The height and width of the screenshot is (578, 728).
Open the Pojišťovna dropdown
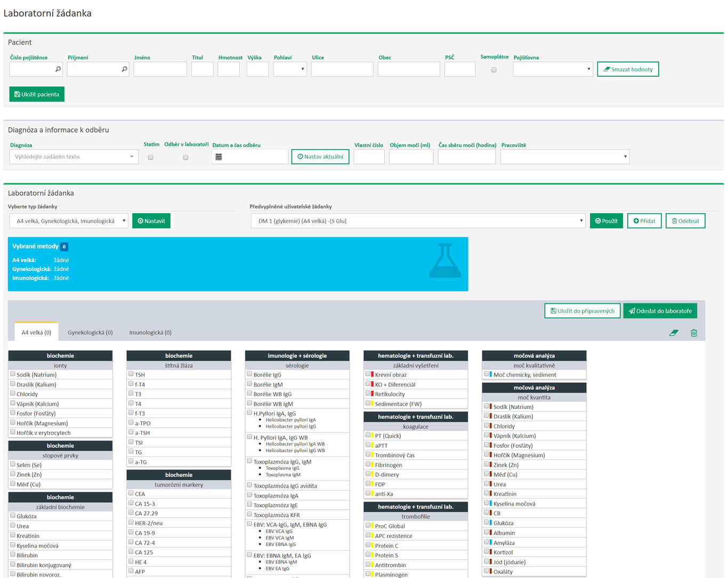[x=553, y=69]
